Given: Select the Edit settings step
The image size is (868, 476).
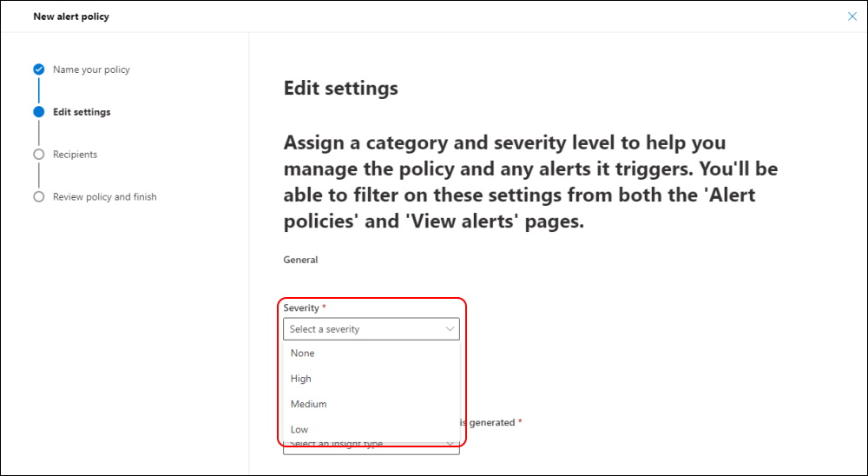Looking at the screenshot, I should point(82,112).
